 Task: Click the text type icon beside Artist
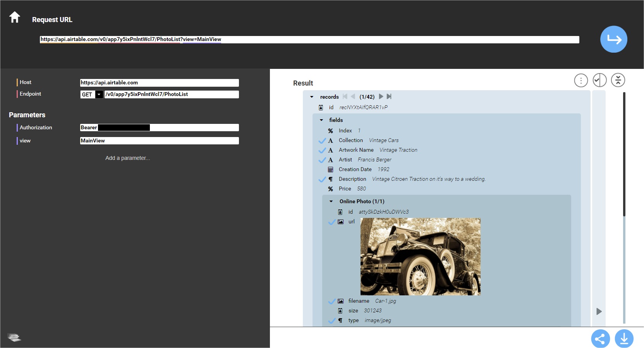tap(330, 160)
